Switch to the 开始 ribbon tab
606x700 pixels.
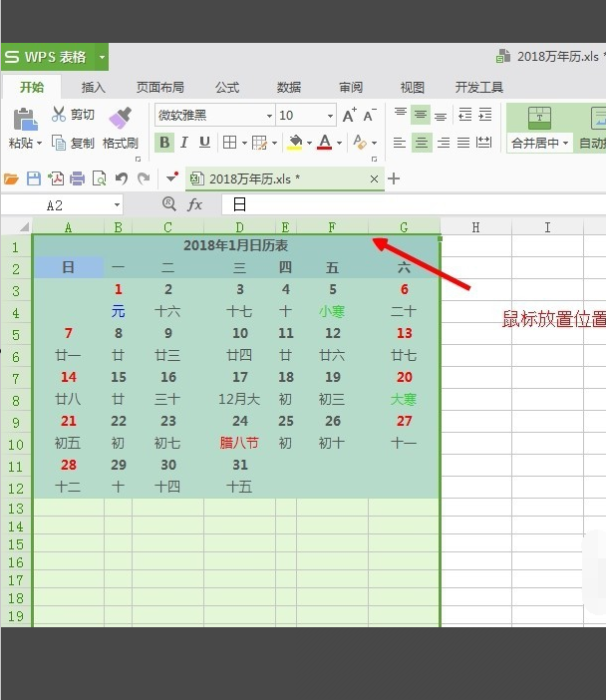coord(32,87)
